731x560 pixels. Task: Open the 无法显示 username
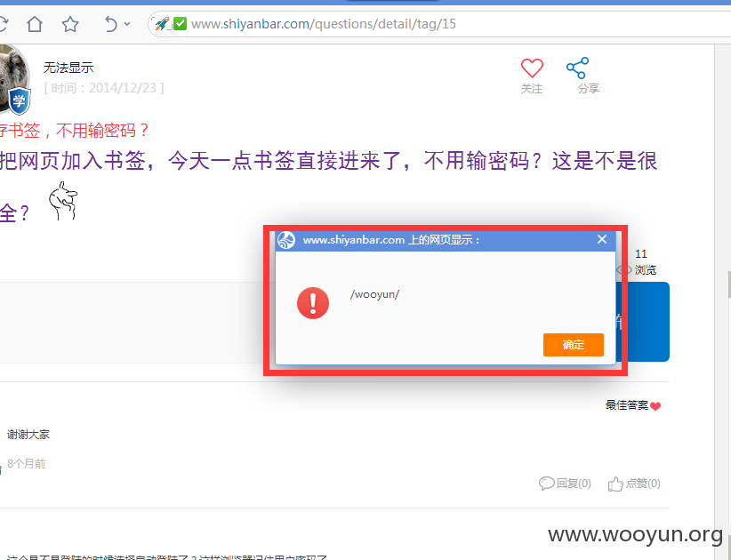pyautogui.click(x=68, y=68)
